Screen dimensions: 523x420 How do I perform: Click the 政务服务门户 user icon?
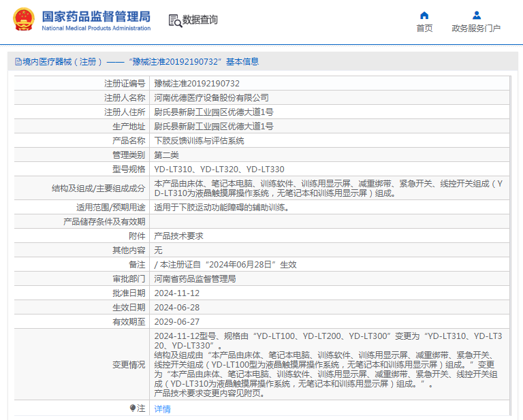[477, 16]
